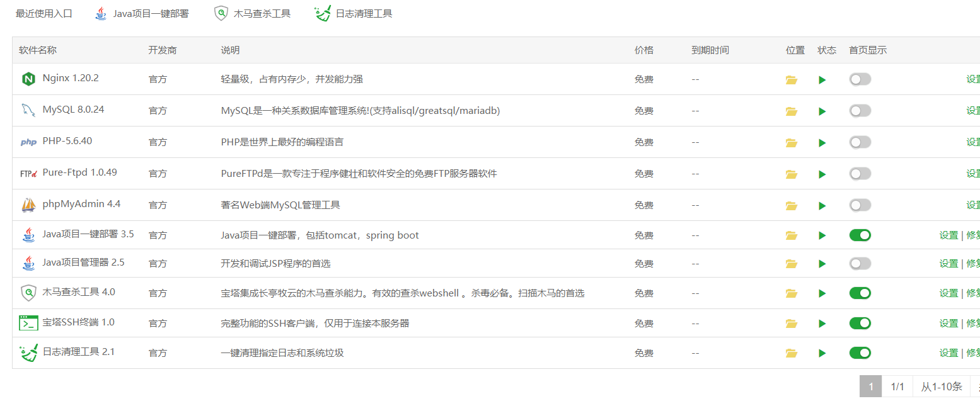Open 木马查杀工具 recent shortcut

pos(252,13)
